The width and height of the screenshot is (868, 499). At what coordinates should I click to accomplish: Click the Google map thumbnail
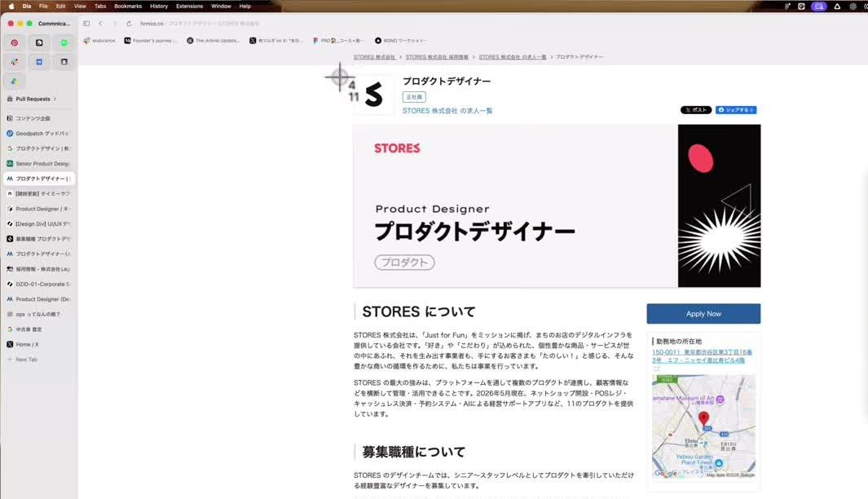[x=703, y=426]
